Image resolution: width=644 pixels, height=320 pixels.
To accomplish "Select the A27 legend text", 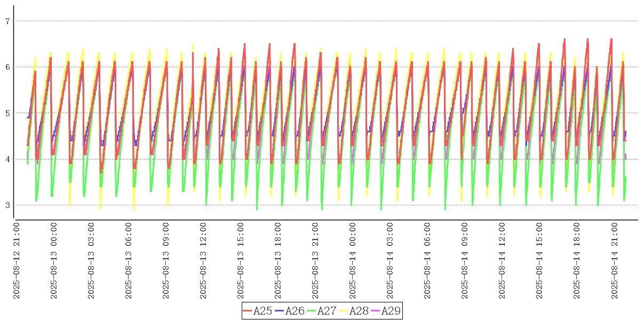I will (x=327, y=311).
